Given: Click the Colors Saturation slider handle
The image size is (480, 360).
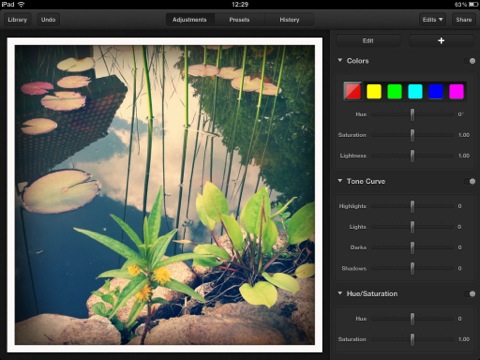Looking at the screenshot, I should click(412, 135).
